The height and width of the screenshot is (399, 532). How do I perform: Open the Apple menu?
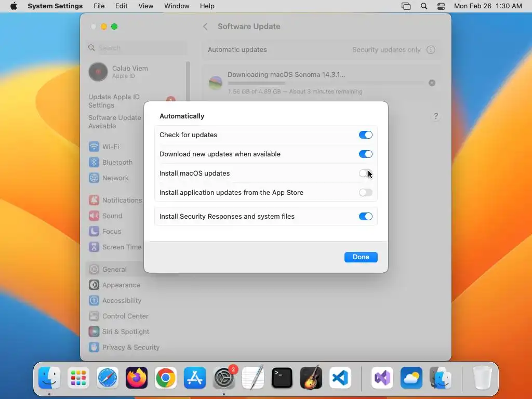[x=14, y=6]
